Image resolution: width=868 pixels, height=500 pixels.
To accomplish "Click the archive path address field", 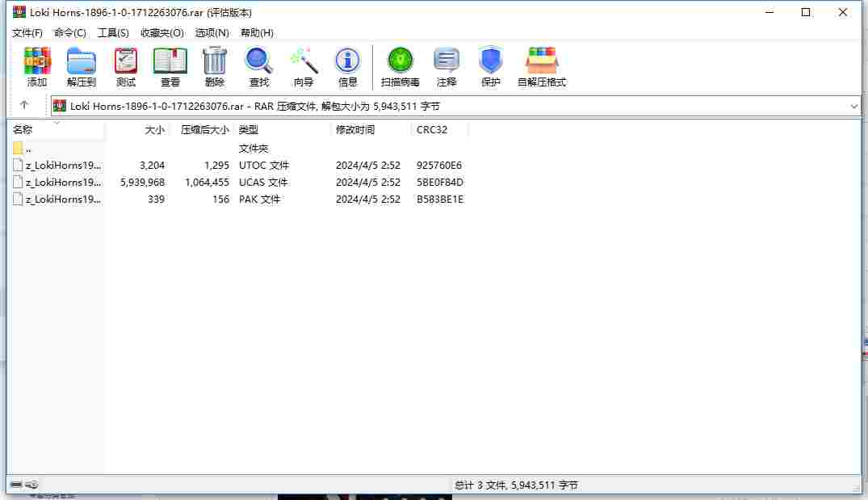I will 455,106.
